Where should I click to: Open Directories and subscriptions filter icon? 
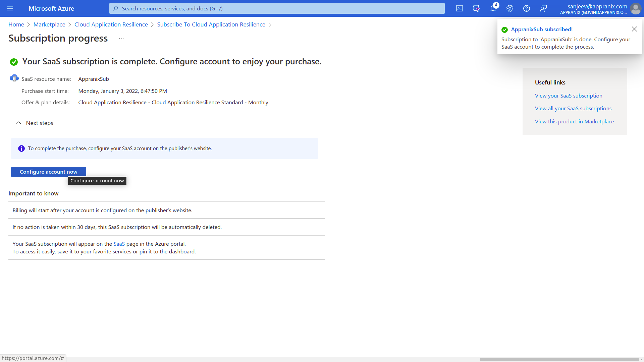tap(476, 8)
